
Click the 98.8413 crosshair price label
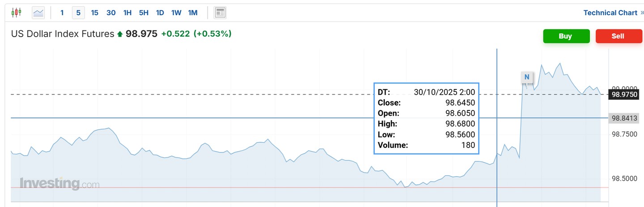click(624, 118)
